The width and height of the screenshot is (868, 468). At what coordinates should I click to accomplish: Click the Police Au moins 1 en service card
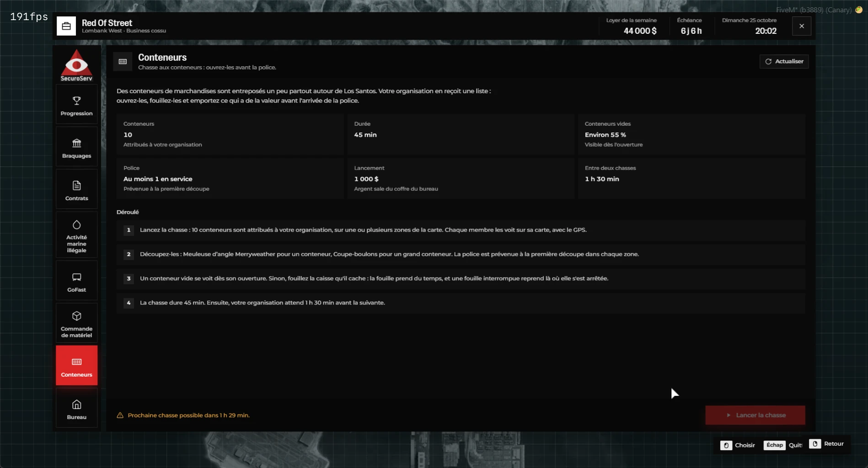[x=230, y=178]
